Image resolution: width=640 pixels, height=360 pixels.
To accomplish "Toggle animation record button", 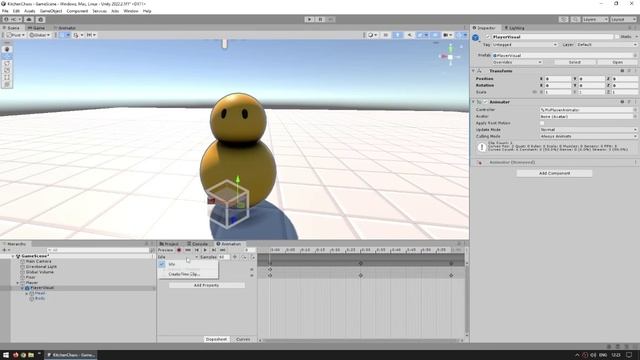I will [179, 250].
